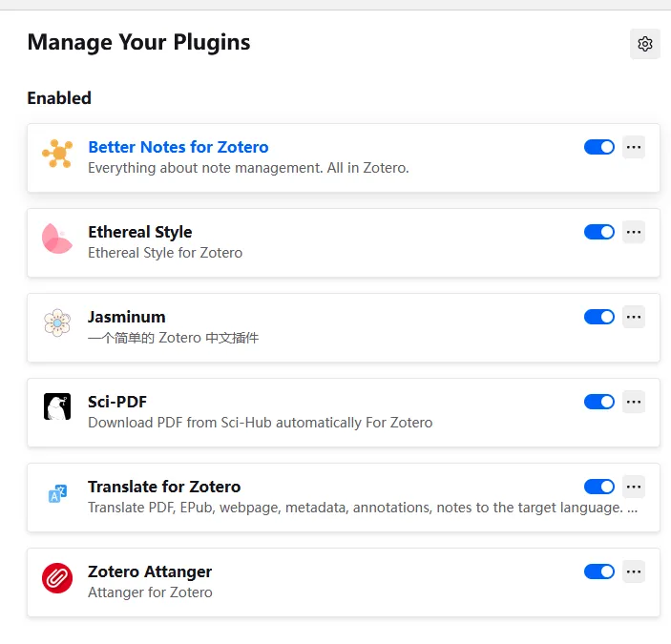Open the Better Notes for Zotero title link
Viewport: 671px width, 644px height.
tap(178, 147)
